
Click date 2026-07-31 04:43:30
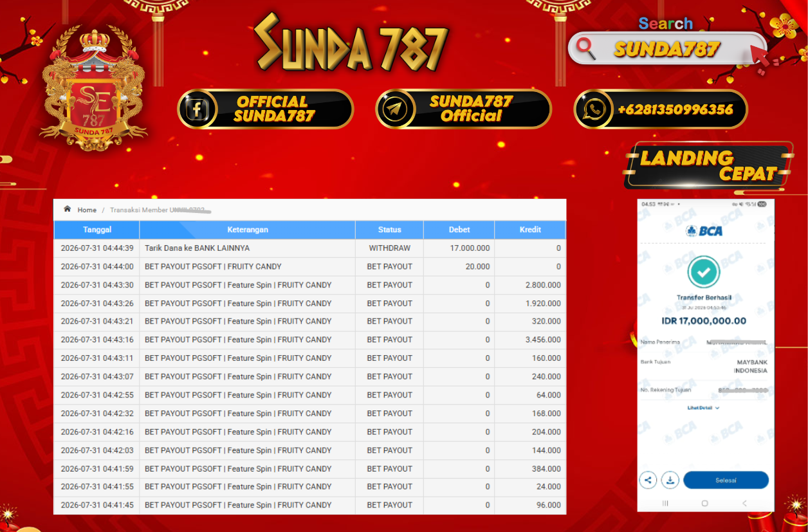[97, 285]
